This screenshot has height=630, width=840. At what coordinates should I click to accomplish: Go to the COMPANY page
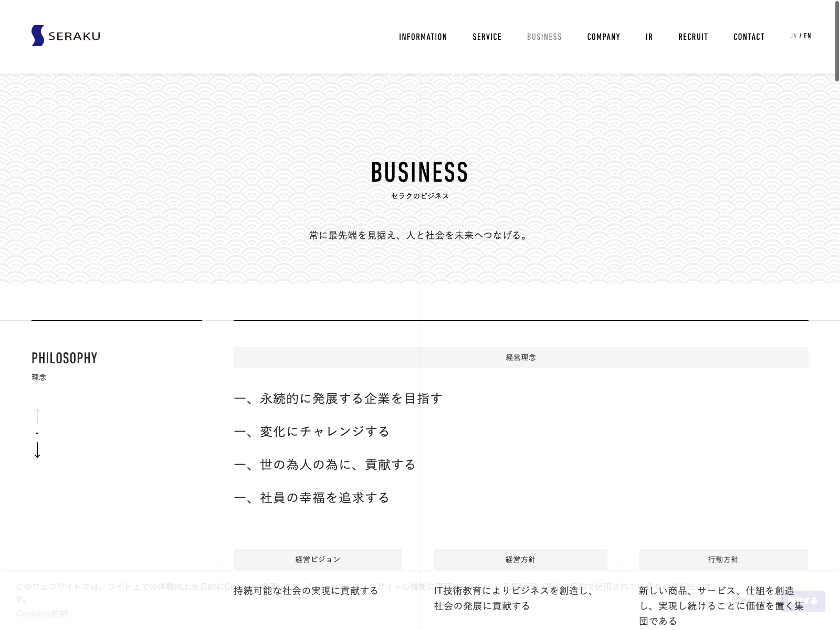(x=603, y=37)
